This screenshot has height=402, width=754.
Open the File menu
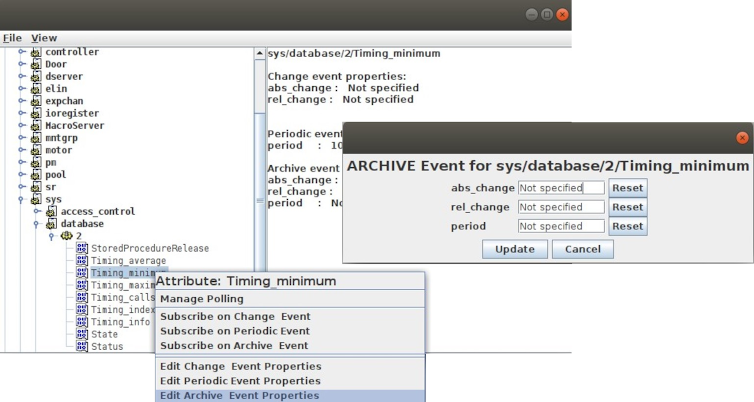tap(12, 38)
